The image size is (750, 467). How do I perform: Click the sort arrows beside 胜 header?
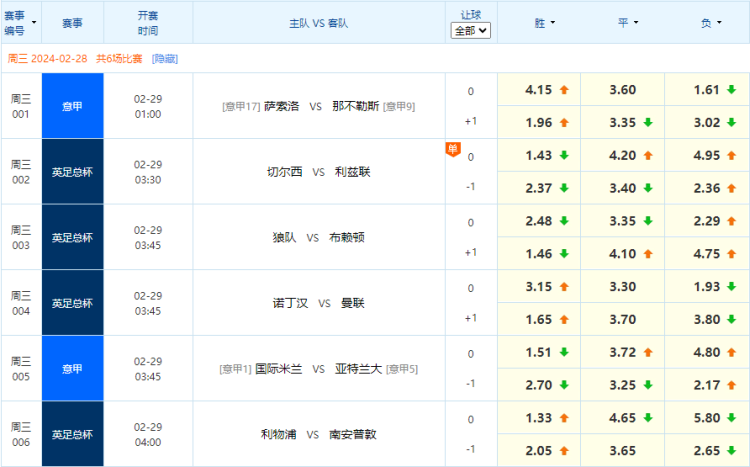click(552, 22)
